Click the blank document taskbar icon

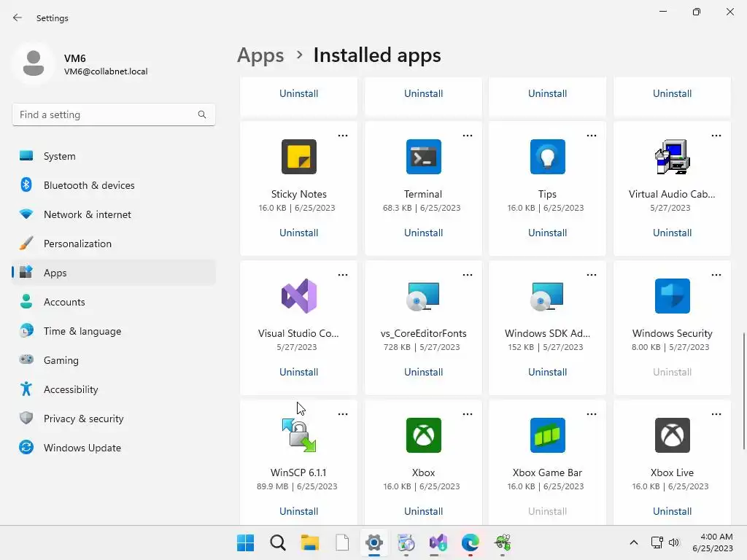tap(342, 542)
